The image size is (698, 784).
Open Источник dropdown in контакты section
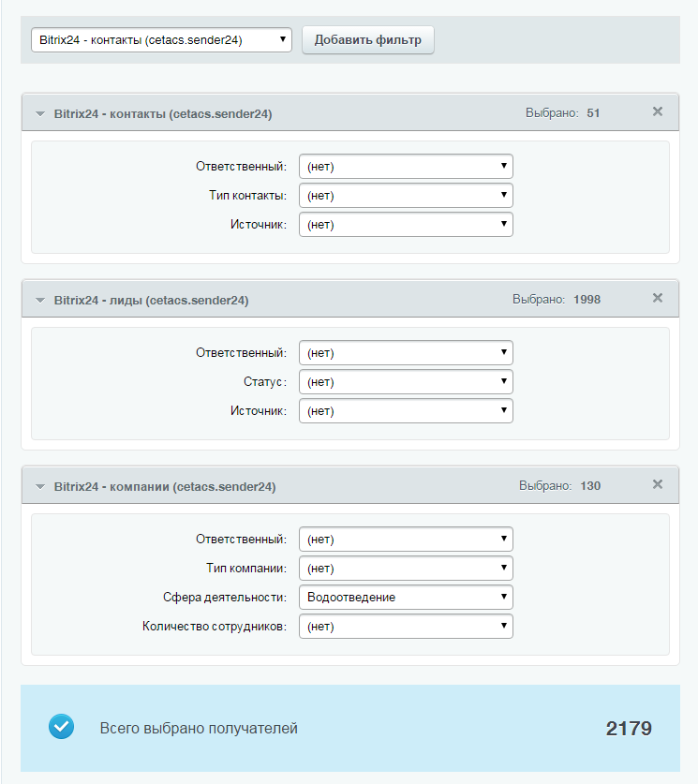(406, 224)
